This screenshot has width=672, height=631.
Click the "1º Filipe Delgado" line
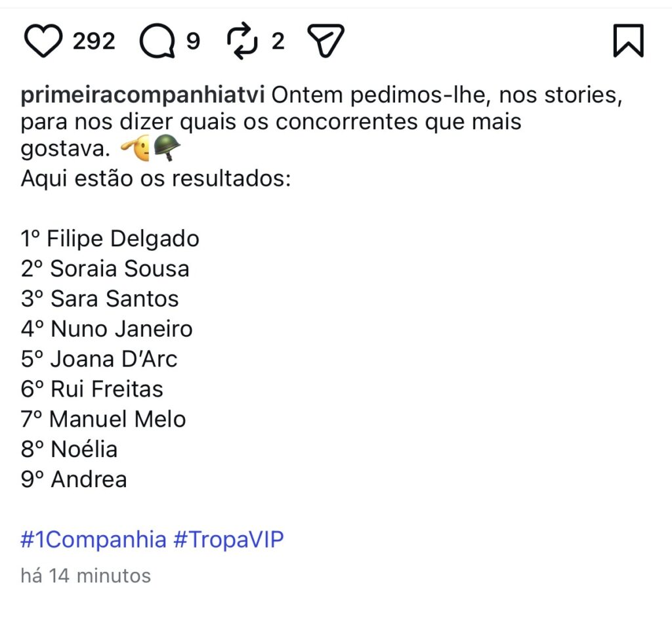point(110,238)
